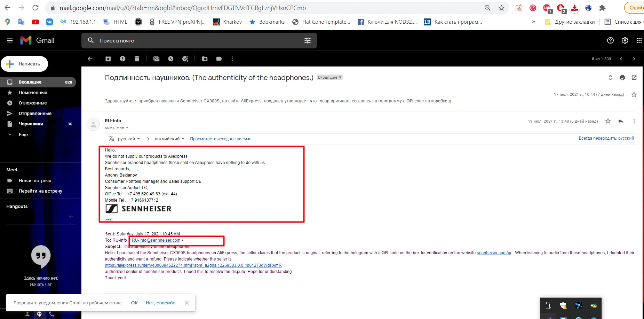Reply to RU-Info message

(621, 121)
